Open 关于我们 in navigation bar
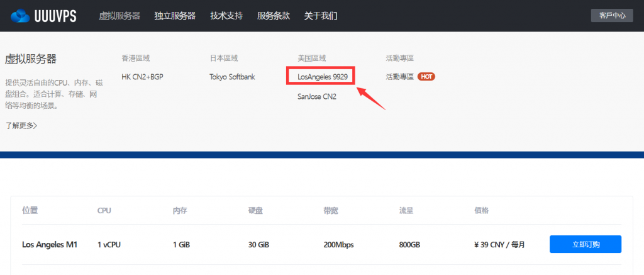Screen dimensions: 644x275 coord(321,16)
